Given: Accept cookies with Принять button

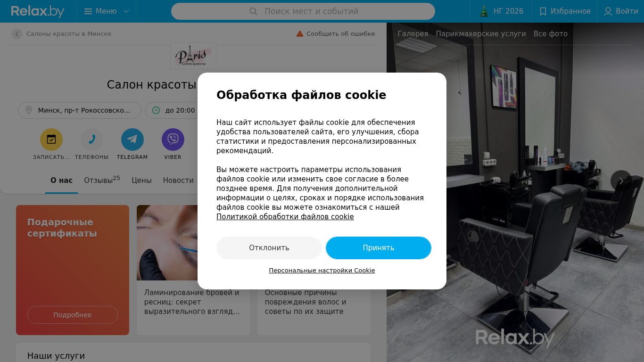Looking at the screenshot, I should click(x=379, y=248).
